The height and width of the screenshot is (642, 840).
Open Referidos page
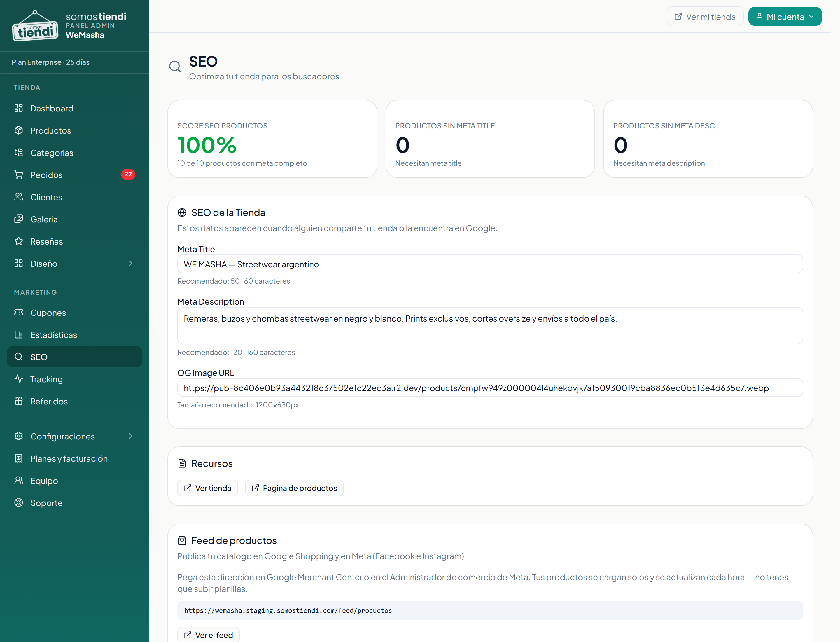[x=74, y=401]
